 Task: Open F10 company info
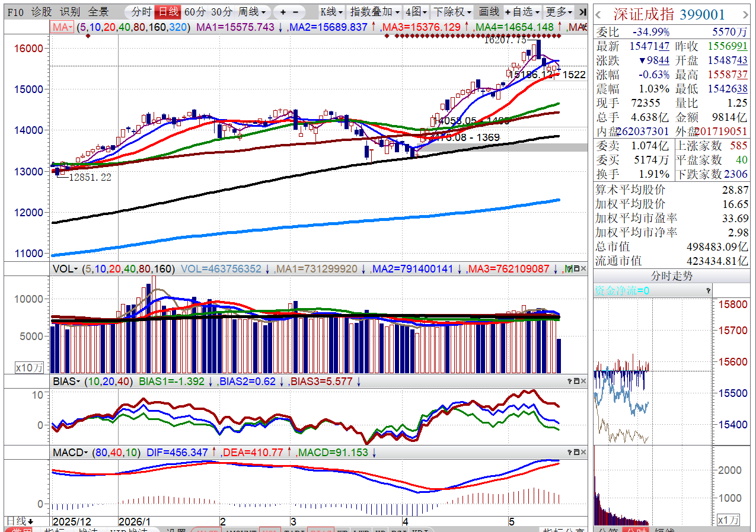point(17,12)
